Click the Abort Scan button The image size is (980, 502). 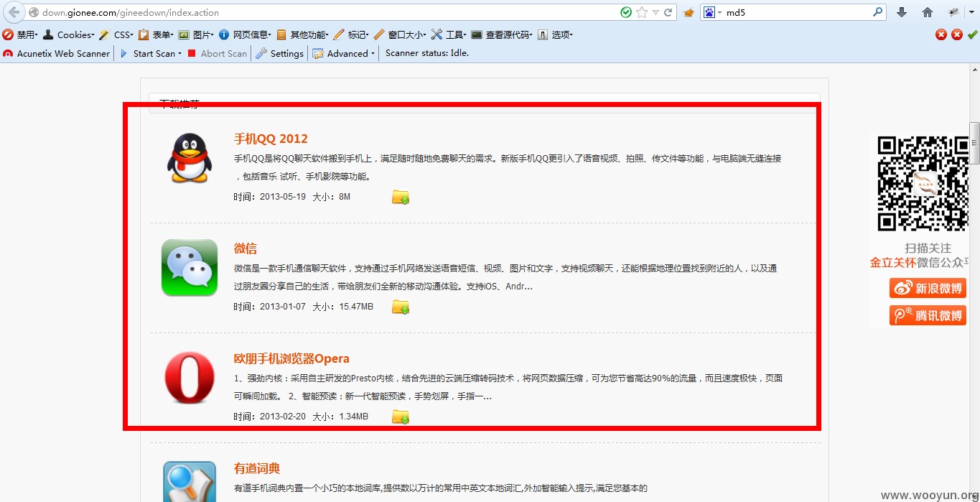217,53
